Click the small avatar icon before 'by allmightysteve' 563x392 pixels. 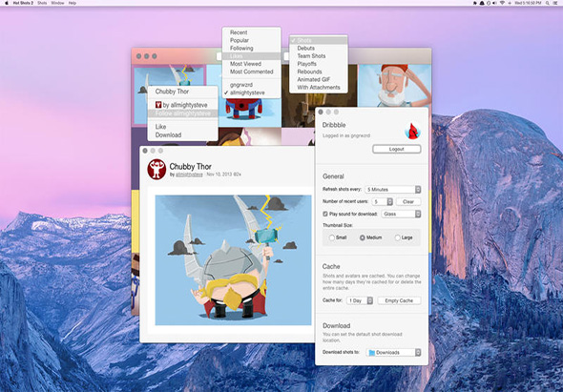pyautogui.click(x=158, y=105)
